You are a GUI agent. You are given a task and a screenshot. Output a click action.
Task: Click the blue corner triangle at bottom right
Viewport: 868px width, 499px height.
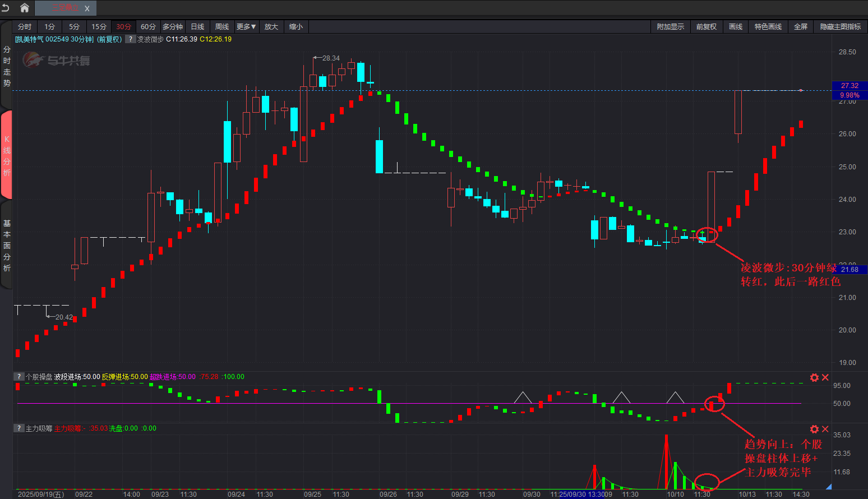(x=828, y=487)
